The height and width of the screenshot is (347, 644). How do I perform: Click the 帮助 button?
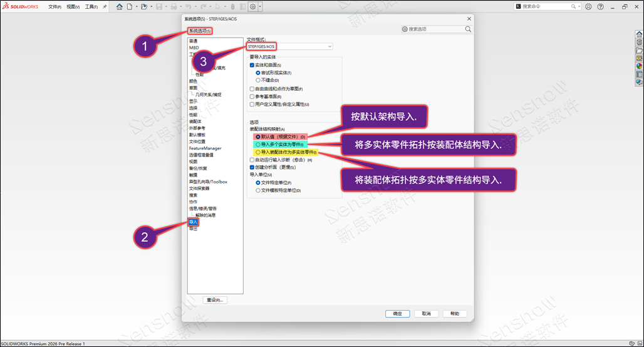[455, 314]
